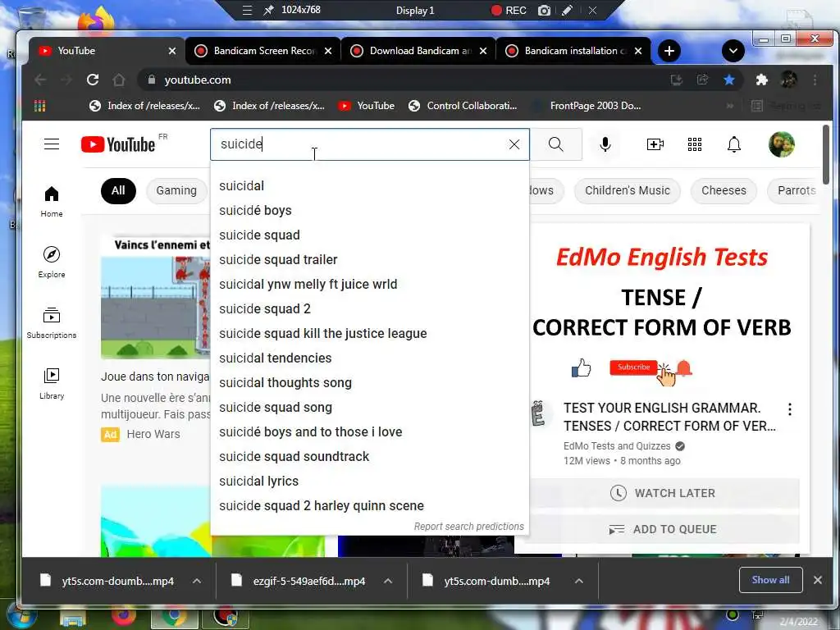Open the bookmarks bar apps grid icon
840x630 pixels.
pos(39,106)
